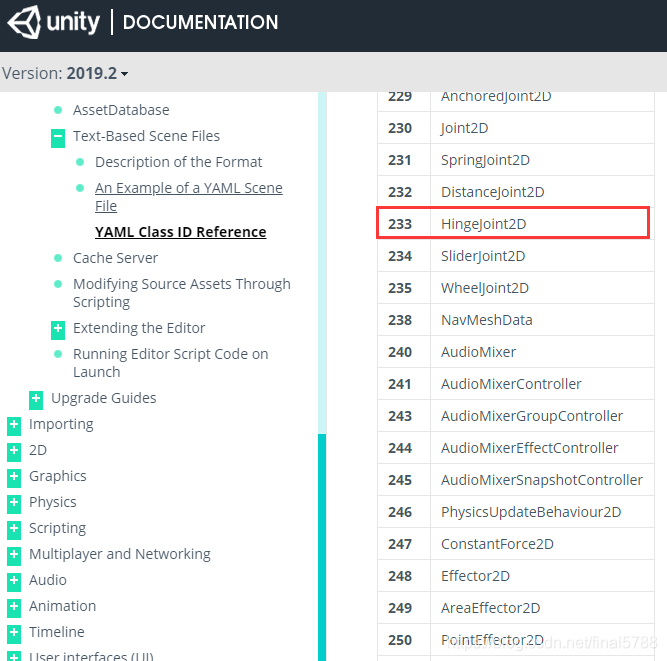The width and height of the screenshot is (667, 661).
Task: Expand the Timeline section
Action: click(14, 633)
